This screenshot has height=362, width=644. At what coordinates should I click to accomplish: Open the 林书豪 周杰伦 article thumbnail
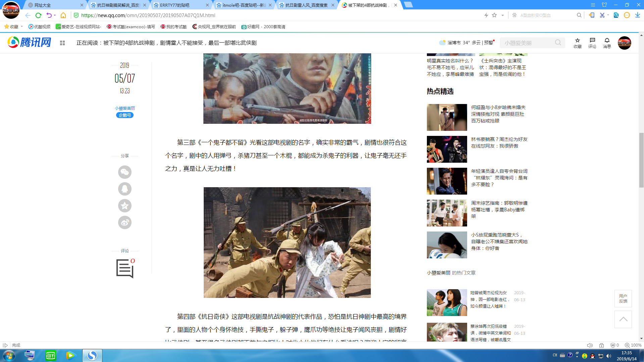tap(447, 149)
